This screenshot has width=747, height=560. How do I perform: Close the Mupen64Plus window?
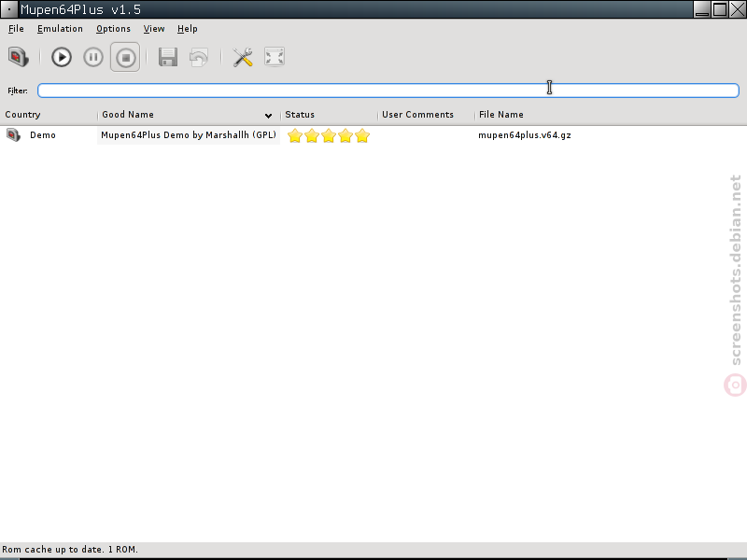[738, 9]
